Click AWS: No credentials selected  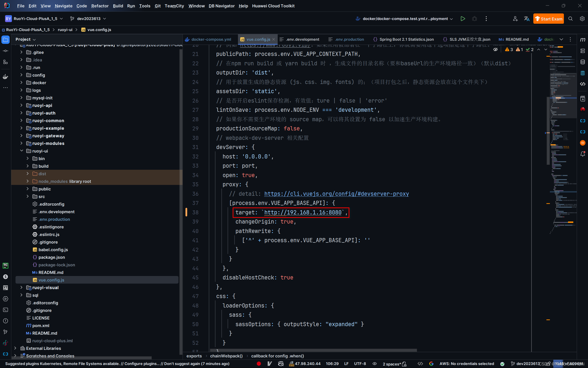[466, 364]
